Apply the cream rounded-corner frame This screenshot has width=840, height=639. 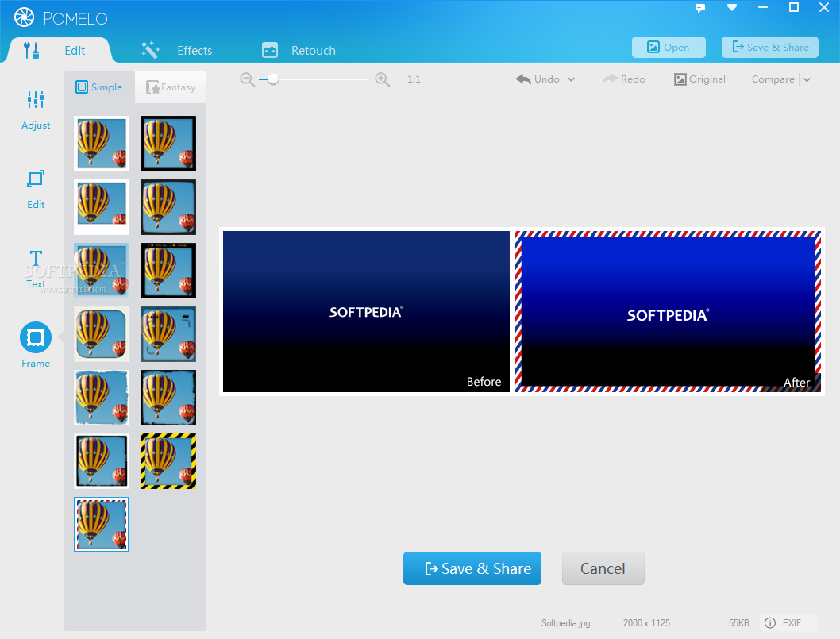(x=102, y=334)
